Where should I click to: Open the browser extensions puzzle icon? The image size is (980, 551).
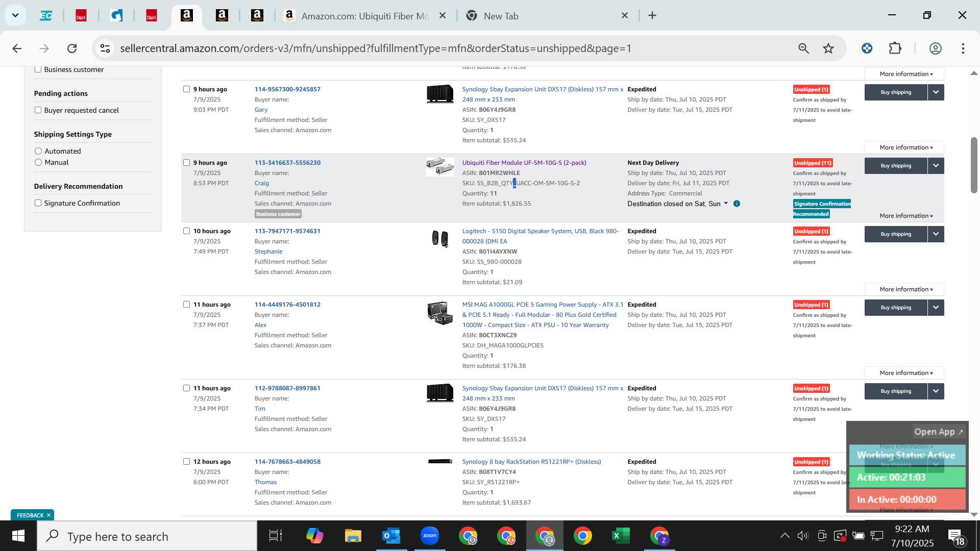[895, 48]
